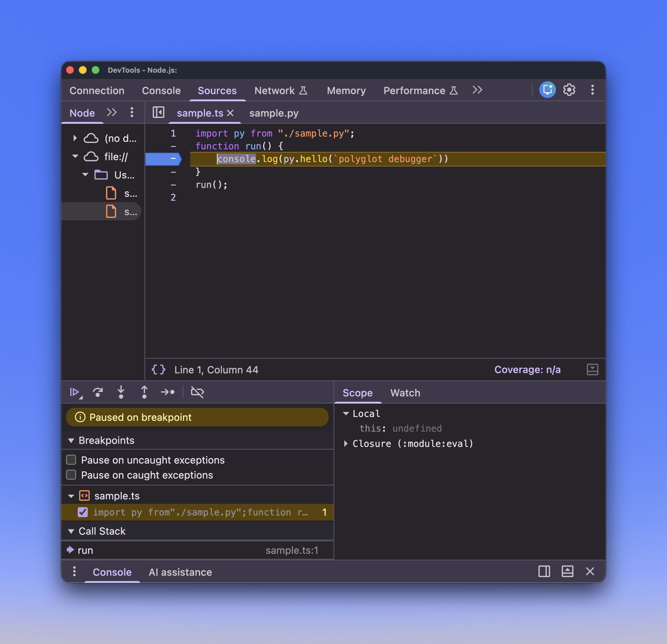Expand the Closure (:module:eval) scope
Screen dimensions: 667x644
(346, 444)
